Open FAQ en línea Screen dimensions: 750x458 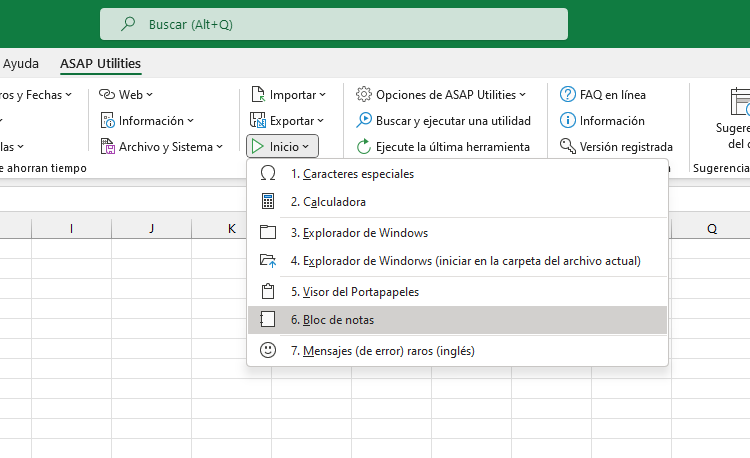[603, 95]
